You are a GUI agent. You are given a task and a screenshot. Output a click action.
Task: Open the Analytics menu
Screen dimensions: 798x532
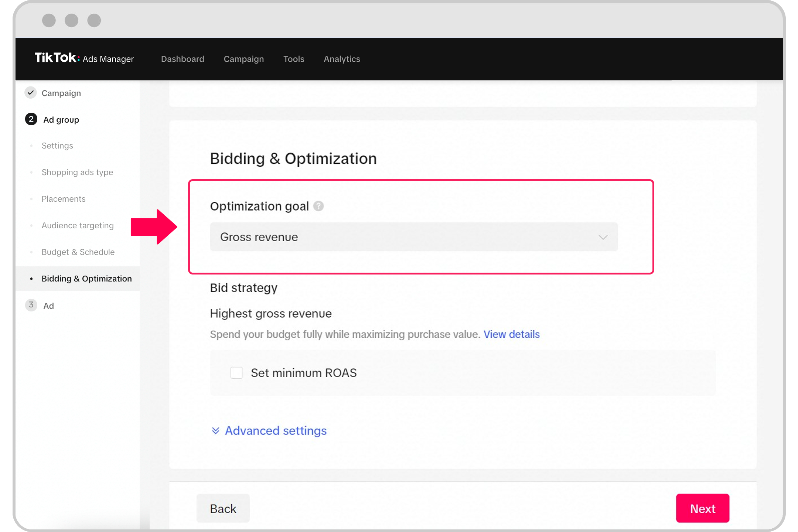[x=341, y=59]
